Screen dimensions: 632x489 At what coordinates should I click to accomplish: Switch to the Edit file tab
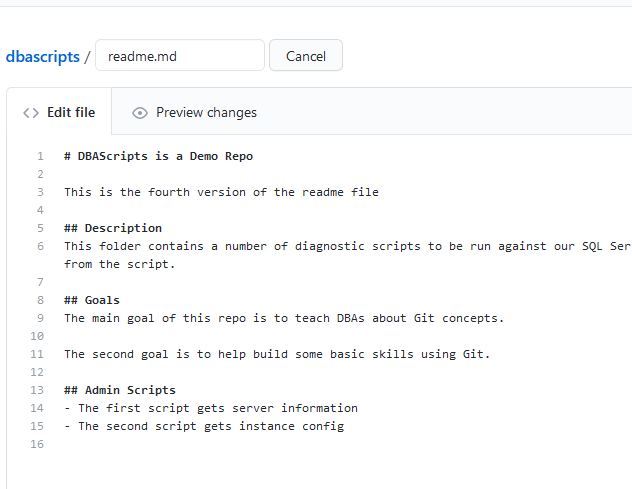60,113
